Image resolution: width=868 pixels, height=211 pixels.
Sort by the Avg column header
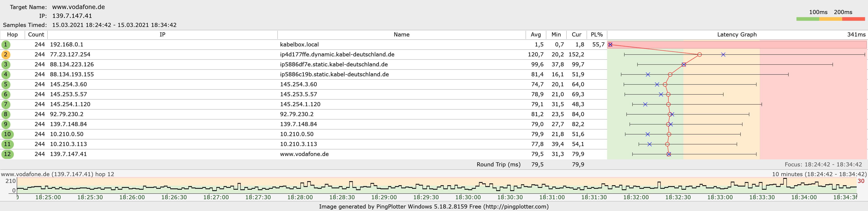click(535, 35)
